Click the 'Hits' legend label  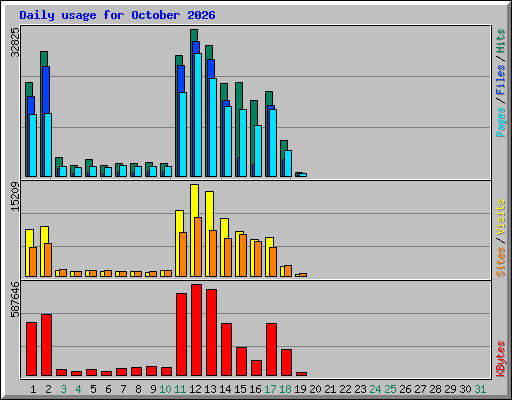[501, 41]
